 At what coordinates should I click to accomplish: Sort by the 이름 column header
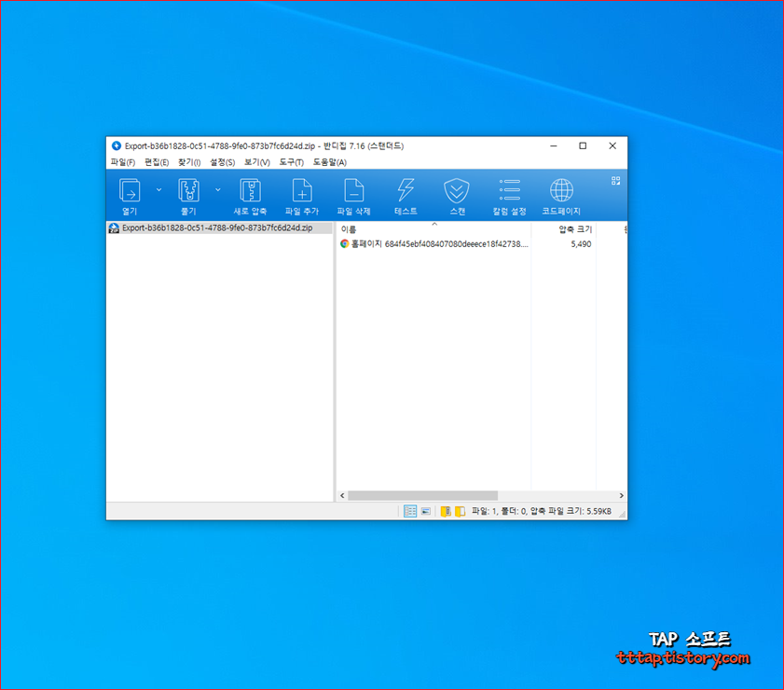coord(433,229)
